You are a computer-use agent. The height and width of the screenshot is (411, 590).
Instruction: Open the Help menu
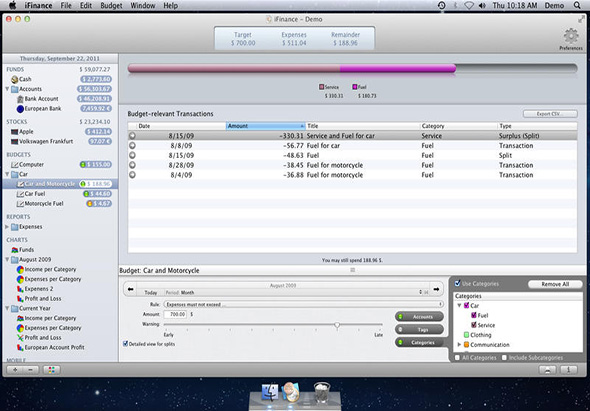point(170,6)
